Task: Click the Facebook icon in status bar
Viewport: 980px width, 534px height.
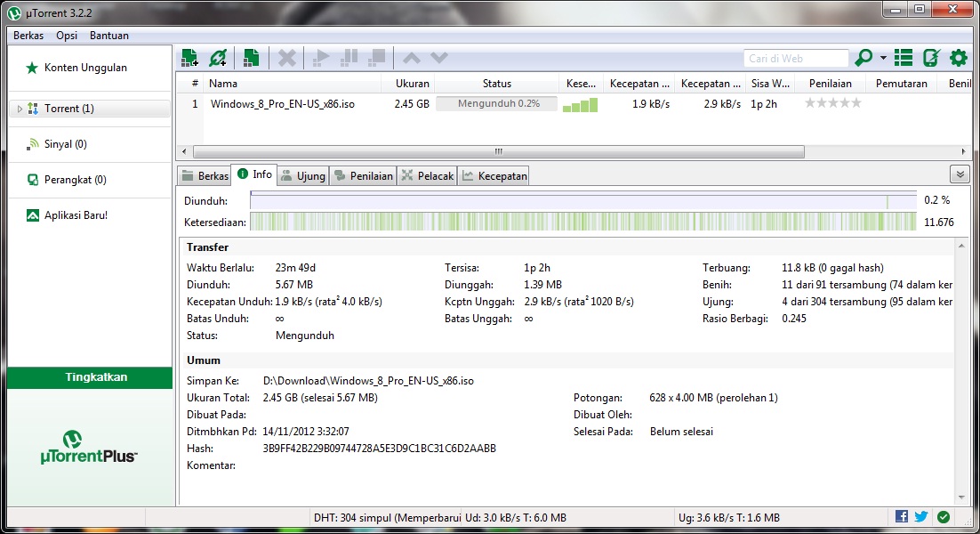Action: 901,516
